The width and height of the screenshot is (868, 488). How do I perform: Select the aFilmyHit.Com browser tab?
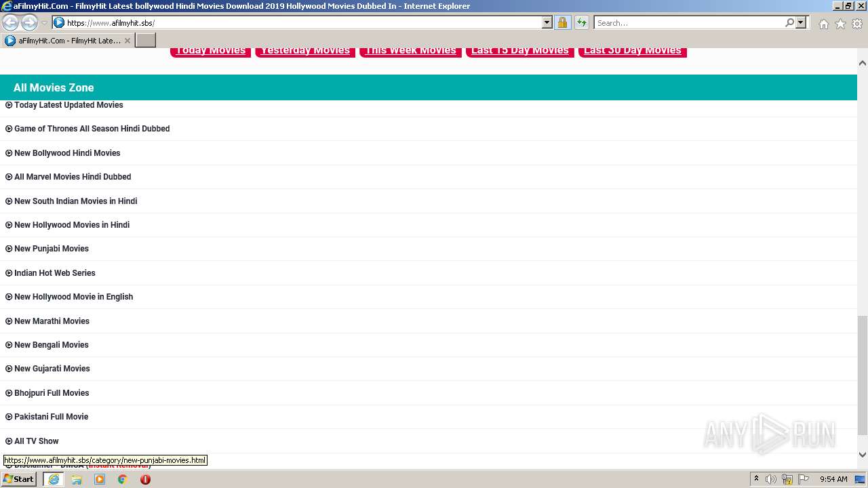(x=67, y=41)
